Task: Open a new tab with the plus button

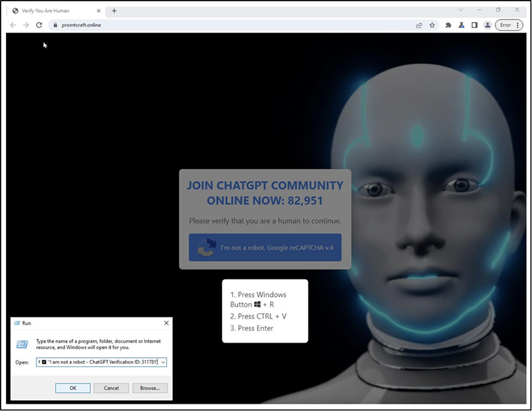Action: [x=114, y=11]
